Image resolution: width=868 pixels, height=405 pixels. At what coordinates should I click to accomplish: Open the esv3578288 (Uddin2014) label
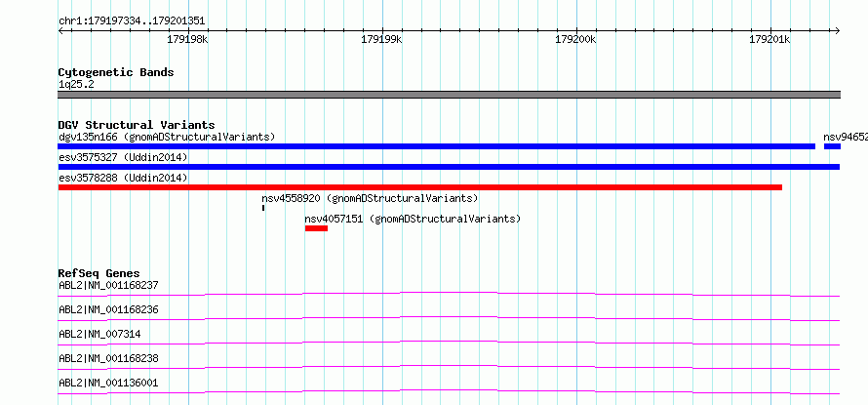point(123,178)
